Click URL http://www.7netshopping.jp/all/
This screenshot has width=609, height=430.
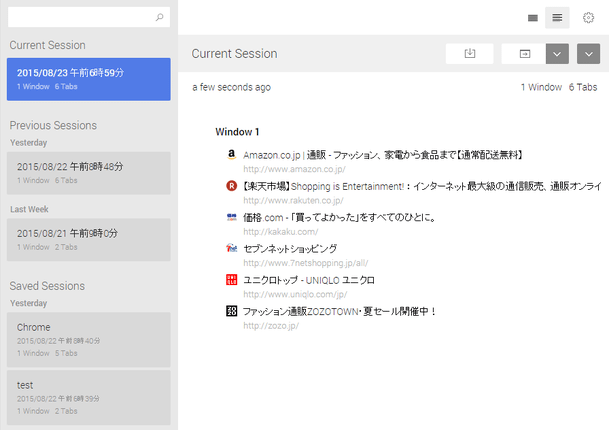(306, 263)
